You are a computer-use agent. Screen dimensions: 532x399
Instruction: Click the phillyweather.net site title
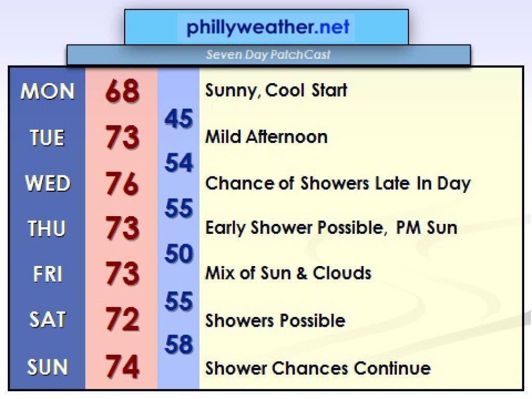(268, 27)
